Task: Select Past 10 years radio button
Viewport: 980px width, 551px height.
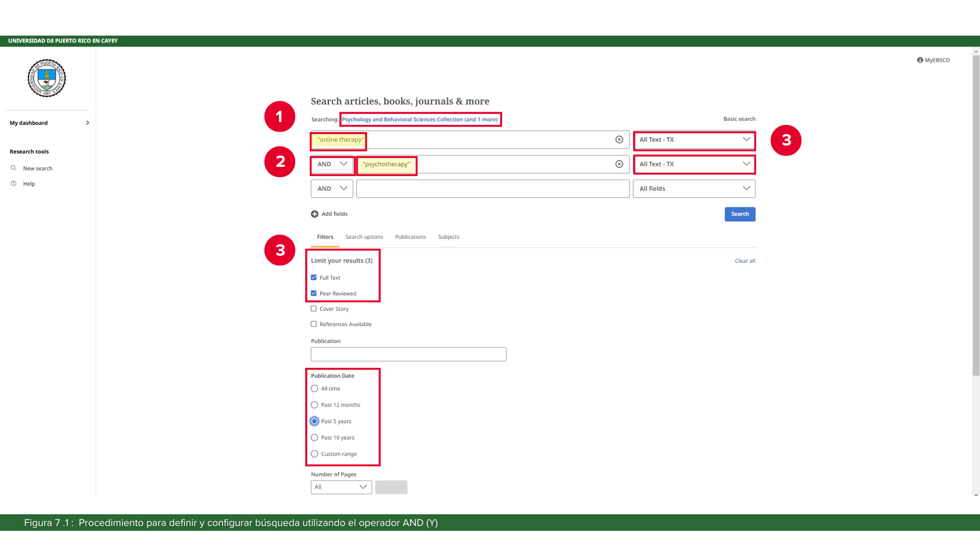Action: pos(314,438)
